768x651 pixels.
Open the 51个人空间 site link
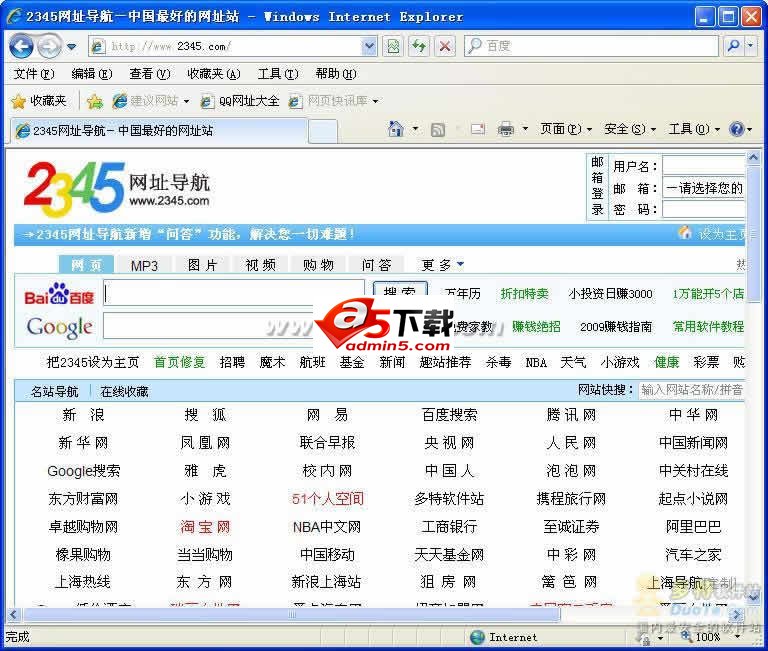(327, 499)
